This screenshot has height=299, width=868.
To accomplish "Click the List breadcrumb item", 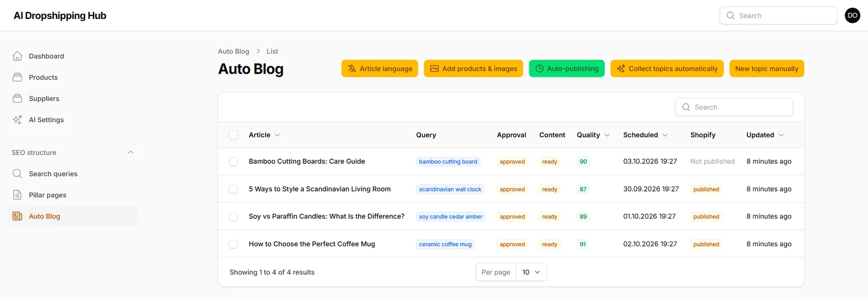I will (x=272, y=51).
